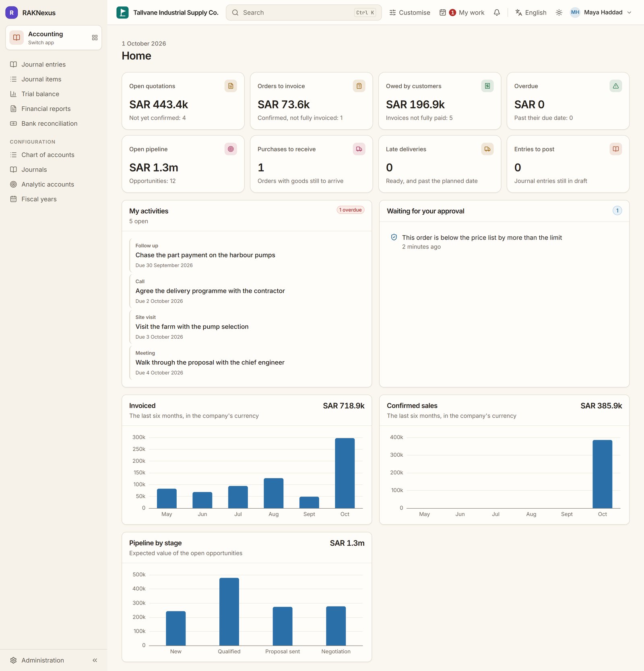
Task: Click the Owed by customers receipt icon
Action: click(487, 86)
